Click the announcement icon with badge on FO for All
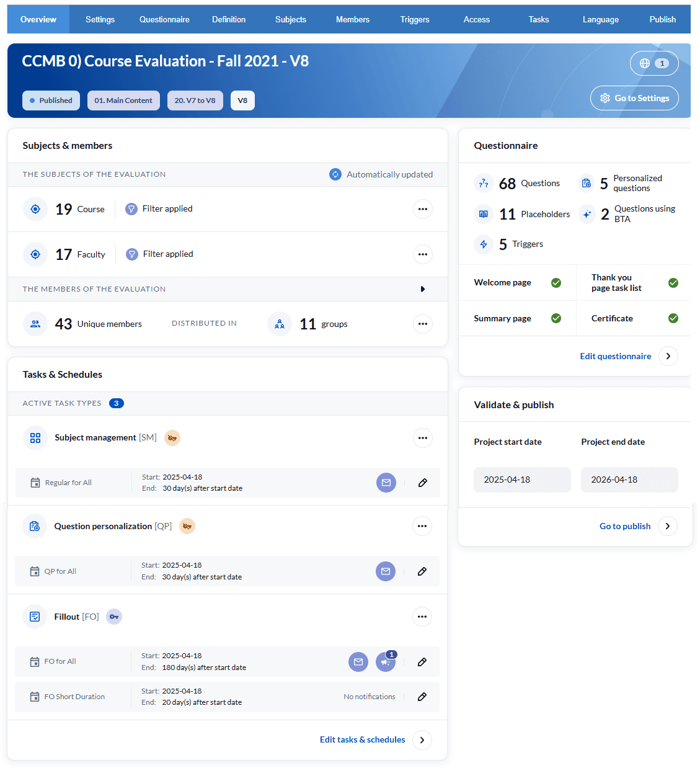Screen dimensions: 700x768 coord(385,662)
